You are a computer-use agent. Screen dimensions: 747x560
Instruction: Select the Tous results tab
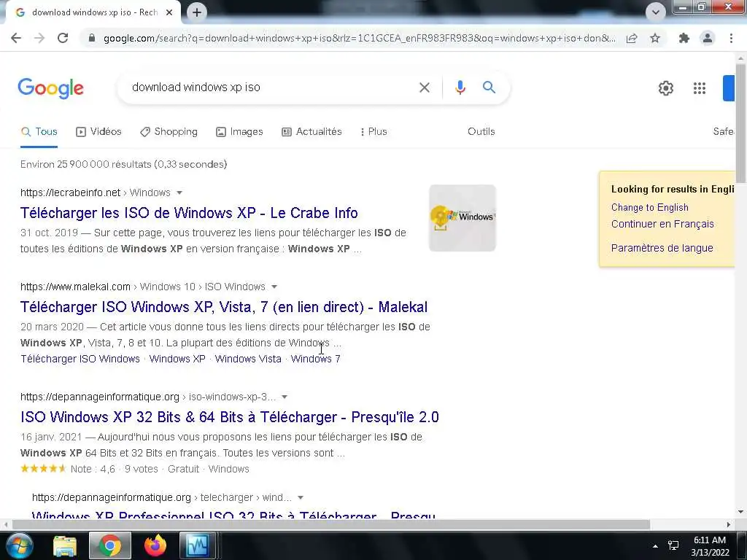[39, 132]
